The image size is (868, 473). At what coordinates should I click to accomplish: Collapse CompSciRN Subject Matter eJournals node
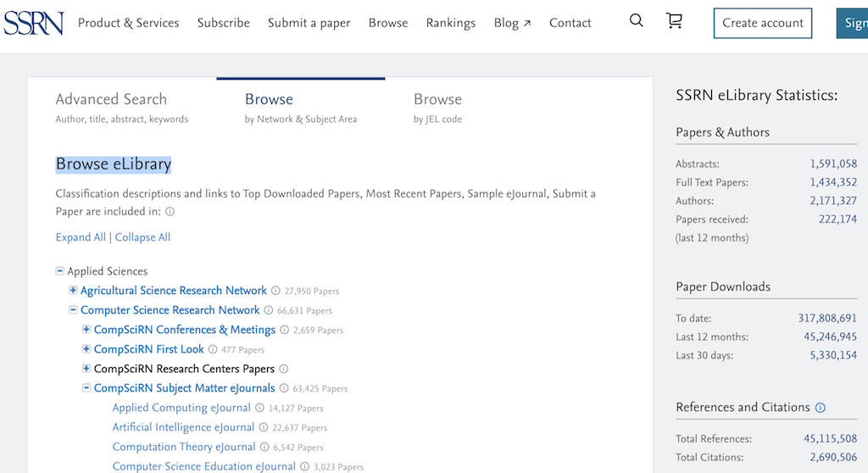[86, 387]
